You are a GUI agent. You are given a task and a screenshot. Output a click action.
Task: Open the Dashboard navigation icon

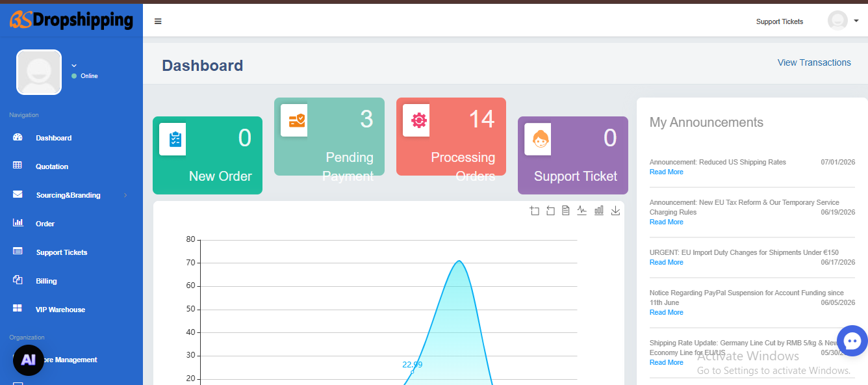pos(18,137)
